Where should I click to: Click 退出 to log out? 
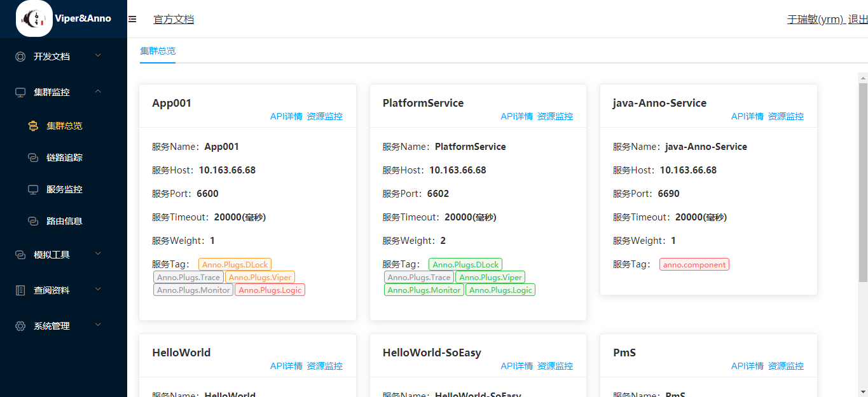coord(858,19)
